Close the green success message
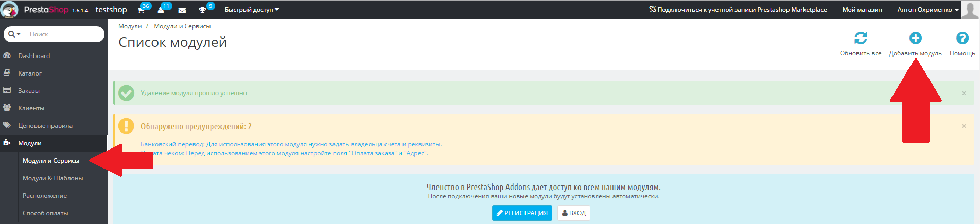 (964, 93)
